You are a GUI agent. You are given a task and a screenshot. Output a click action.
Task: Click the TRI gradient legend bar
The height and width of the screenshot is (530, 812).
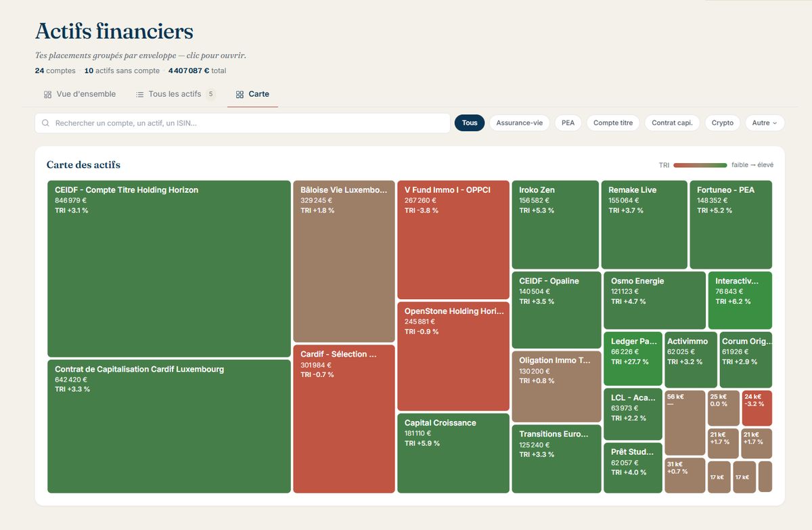coord(700,165)
